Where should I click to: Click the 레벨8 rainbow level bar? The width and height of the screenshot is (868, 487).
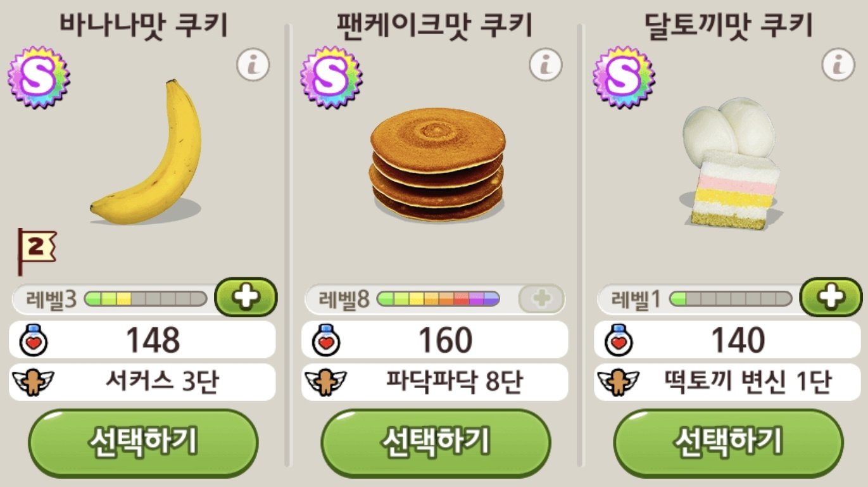tap(438, 298)
